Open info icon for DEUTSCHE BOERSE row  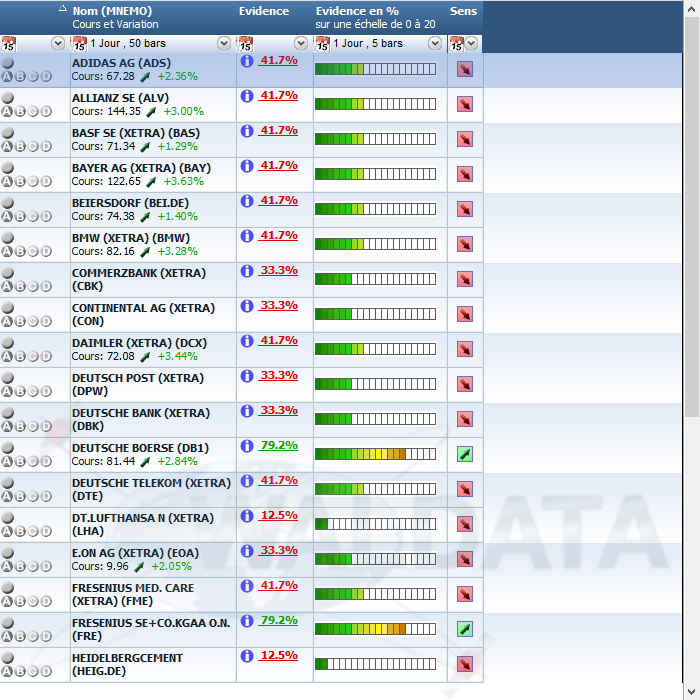point(247,446)
